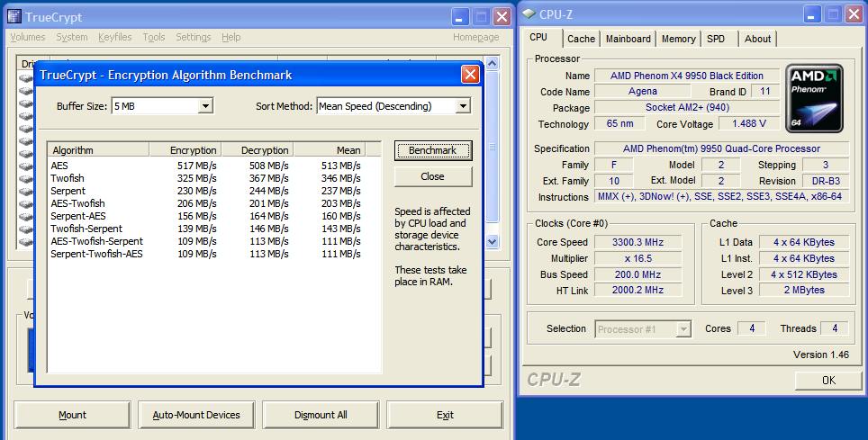
Task: Click OK in the CPU-Z window
Action: [x=828, y=381]
